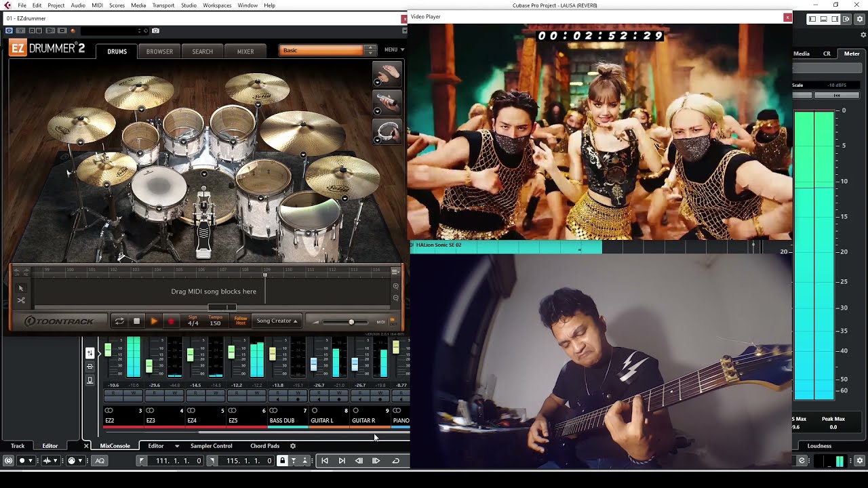868x488 pixels.
Task: Toggle EZdrummer loop button
Action: (x=119, y=321)
